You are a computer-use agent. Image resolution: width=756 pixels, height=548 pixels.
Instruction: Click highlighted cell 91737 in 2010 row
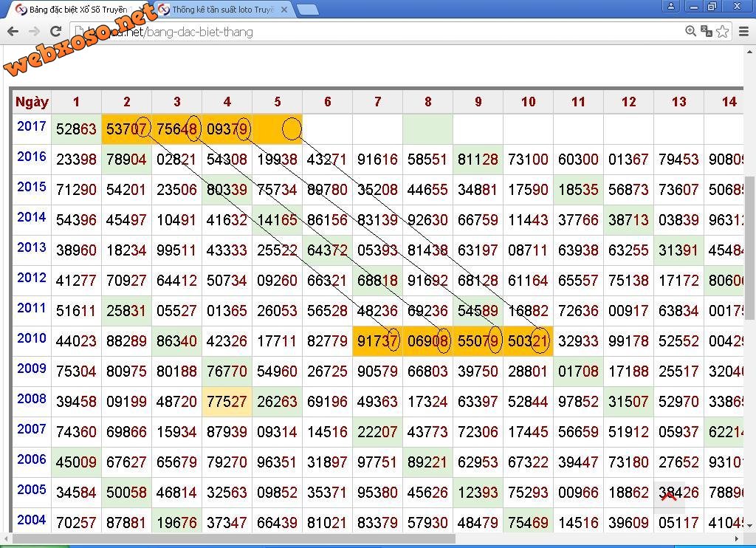click(x=377, y=341)
